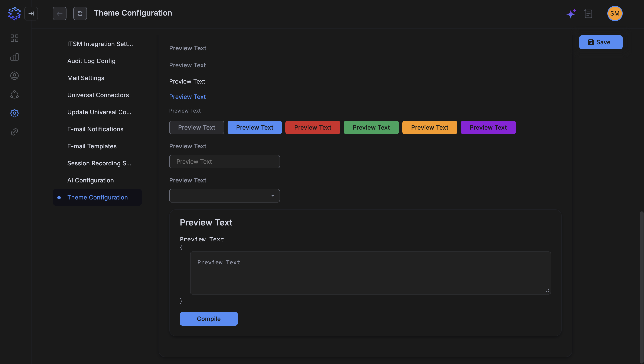
Task: Open the link connections icon in the sidebar
Action: tap(14, 132)
